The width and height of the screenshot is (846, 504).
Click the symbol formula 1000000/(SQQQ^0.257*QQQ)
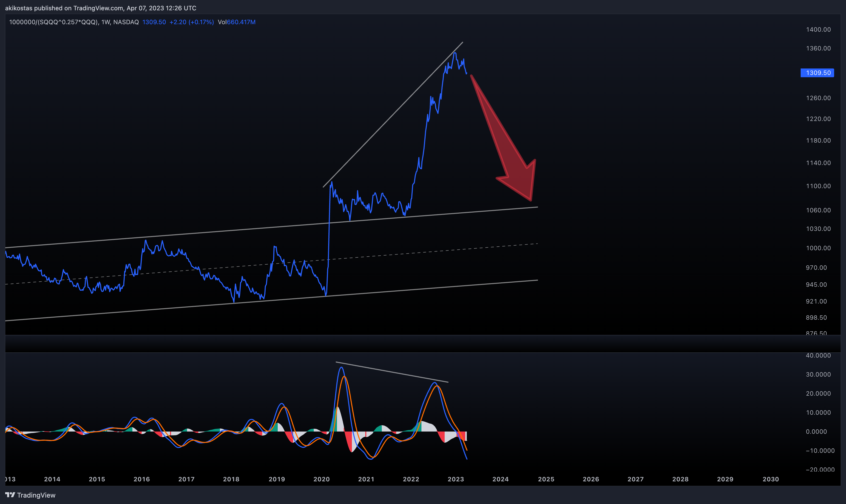click(54, 22)
